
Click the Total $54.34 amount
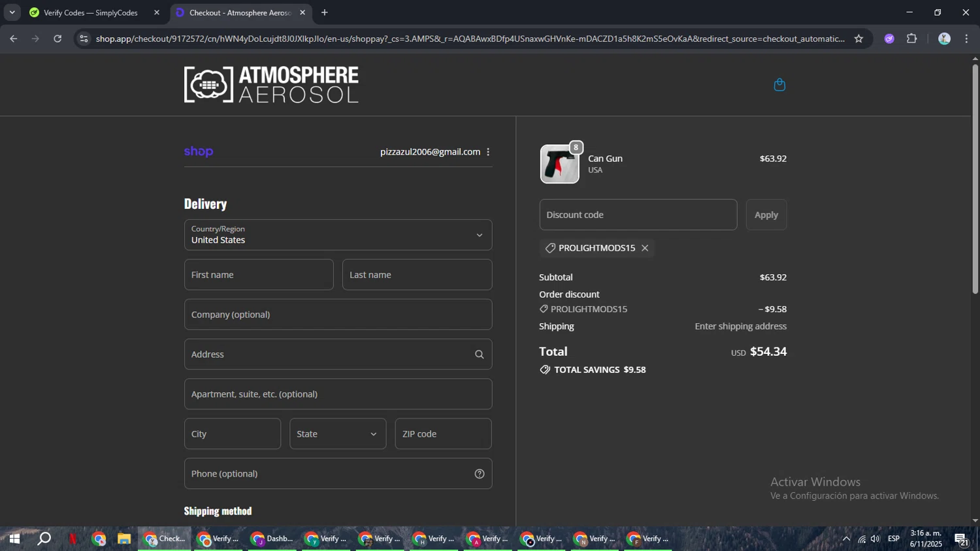[x=768, y=351]
